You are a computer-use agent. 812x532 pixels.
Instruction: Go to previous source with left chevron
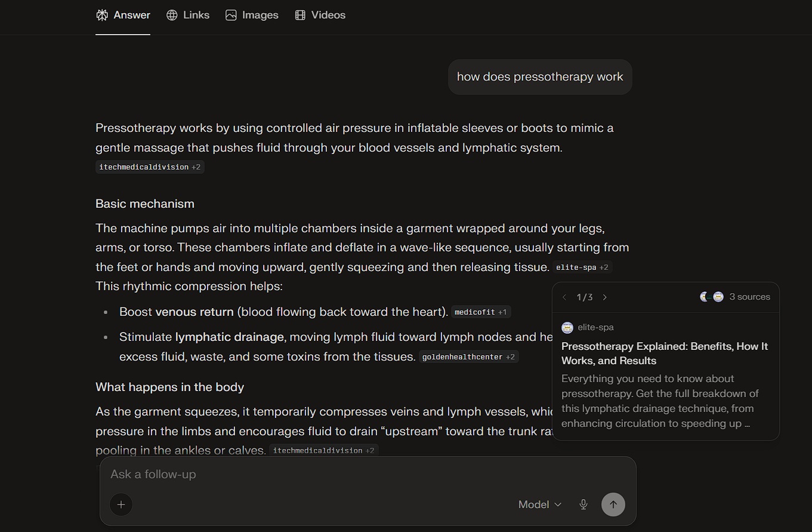[564, 297]
